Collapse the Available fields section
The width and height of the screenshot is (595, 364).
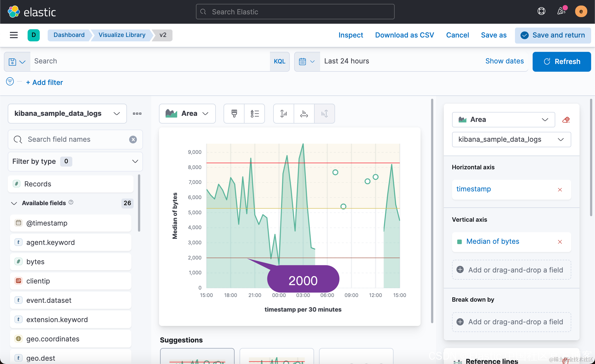tap(14, 203)
